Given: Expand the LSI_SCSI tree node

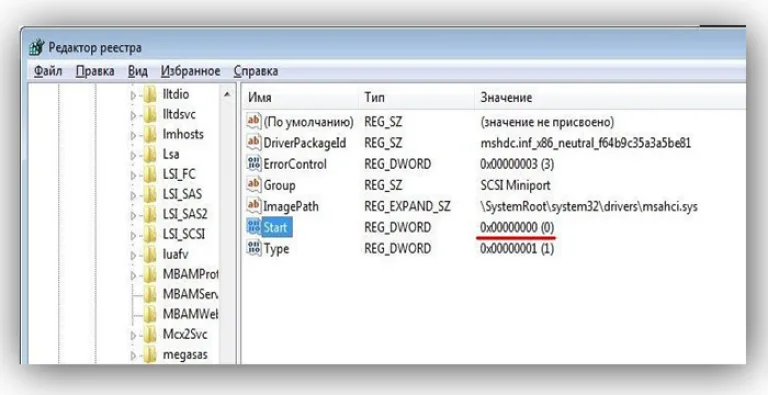Looking at the screenshot, I should tap(133, 235).
